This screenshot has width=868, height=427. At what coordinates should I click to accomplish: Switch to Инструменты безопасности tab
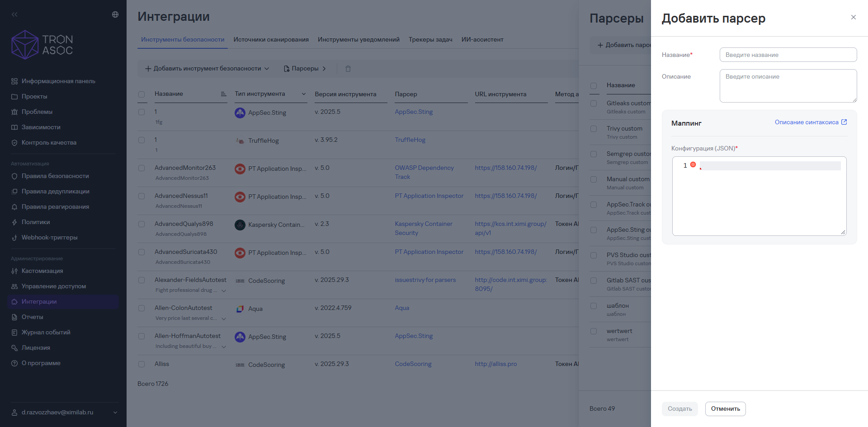[x=183, y=40]
